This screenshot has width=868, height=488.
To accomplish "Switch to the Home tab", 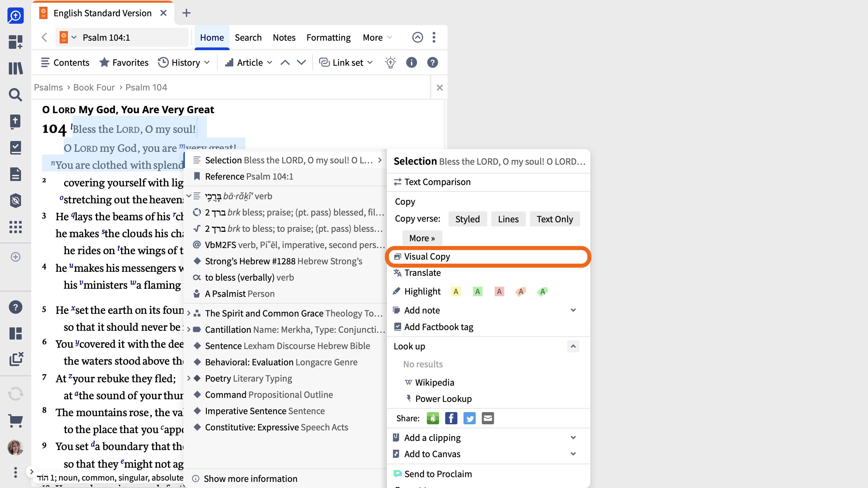I will coord(212,37).
